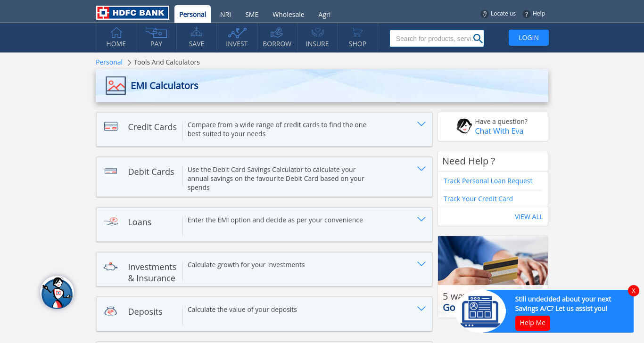Image resolution: width=644 pixels, height=343 pixels.
Task: Click the Deposits heading text
Action: pos(145,311)
